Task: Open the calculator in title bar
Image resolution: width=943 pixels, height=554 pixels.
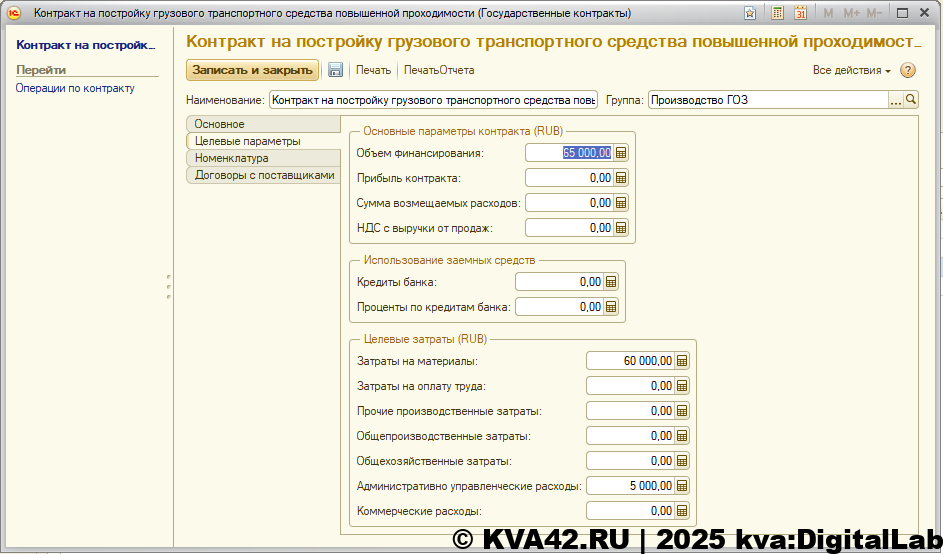Action: pos(776,13)
